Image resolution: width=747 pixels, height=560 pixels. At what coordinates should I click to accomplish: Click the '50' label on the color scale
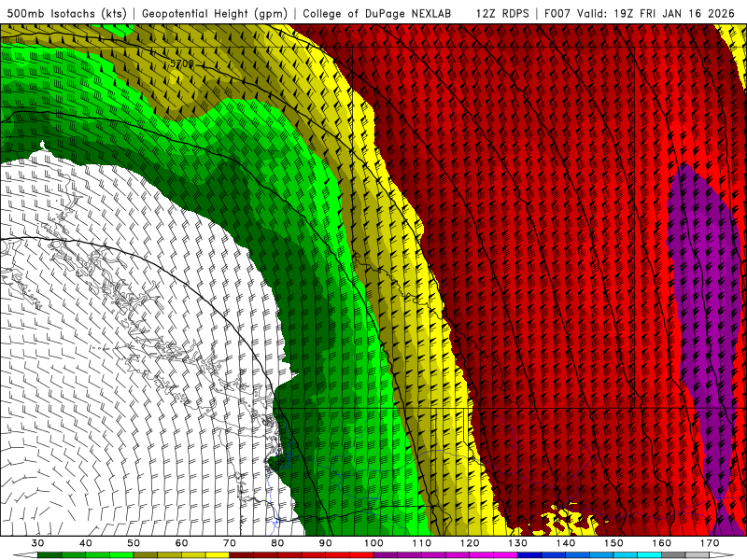tap(134, 543)
